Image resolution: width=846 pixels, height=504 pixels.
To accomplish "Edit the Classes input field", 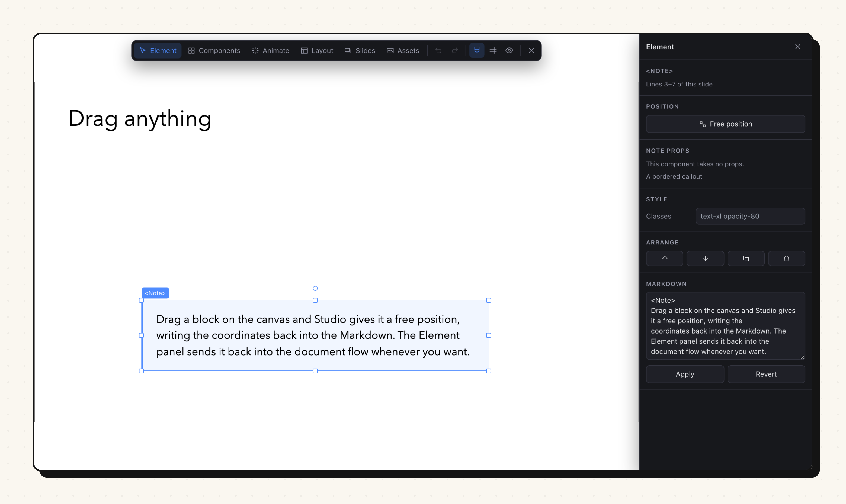I will coord(750,216).
